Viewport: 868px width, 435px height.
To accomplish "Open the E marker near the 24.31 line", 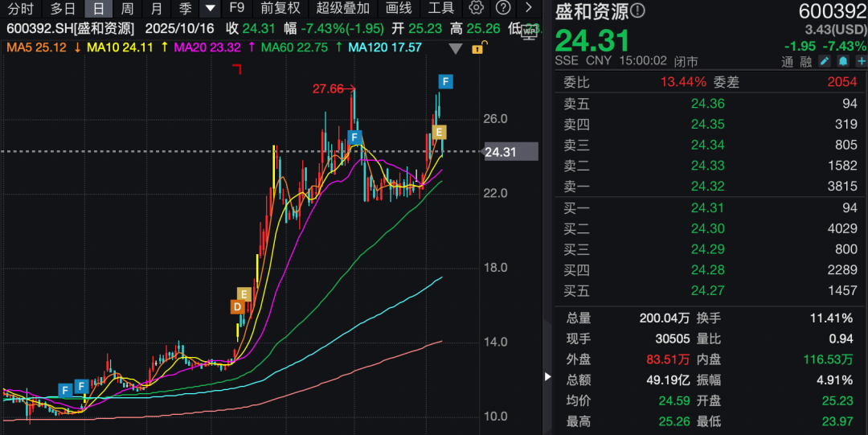I will [x=439, y=132].
